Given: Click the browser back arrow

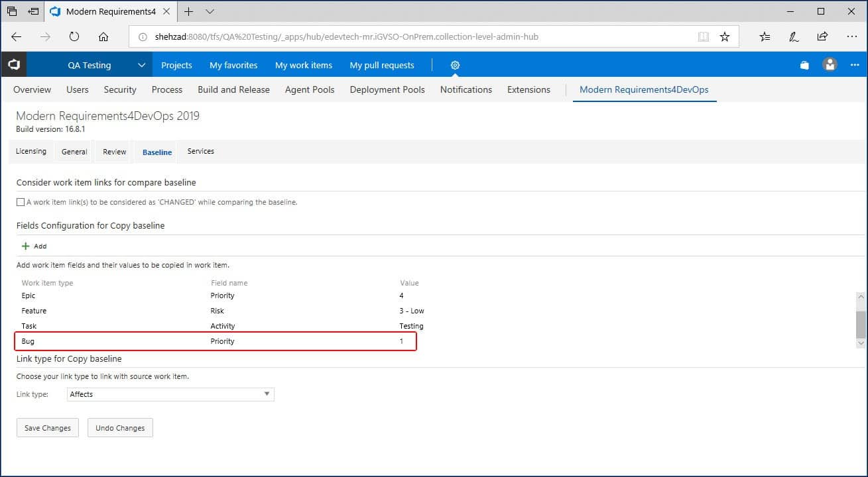Looking at the screenshot, I should pyautogui.click(x=17, y=37).
